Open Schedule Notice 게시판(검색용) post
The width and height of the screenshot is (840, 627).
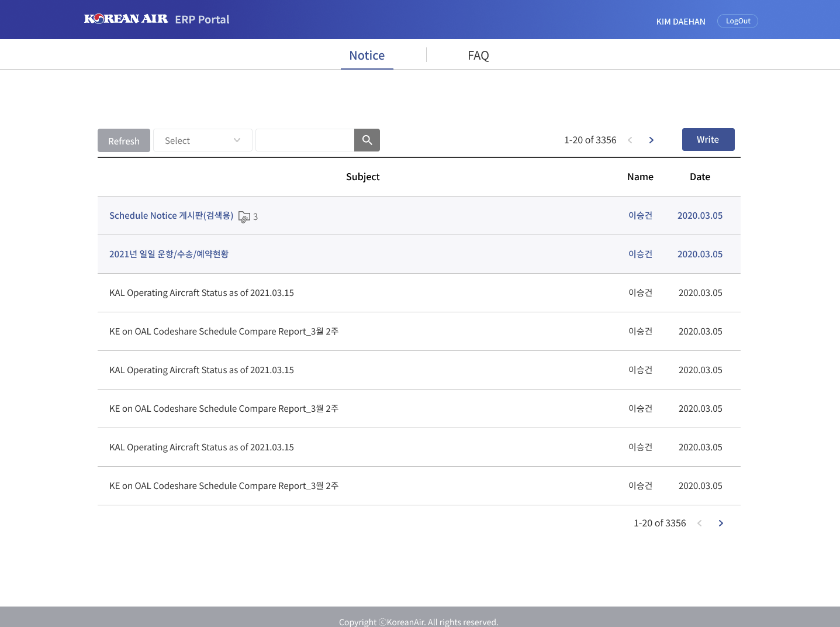[171, 216]
